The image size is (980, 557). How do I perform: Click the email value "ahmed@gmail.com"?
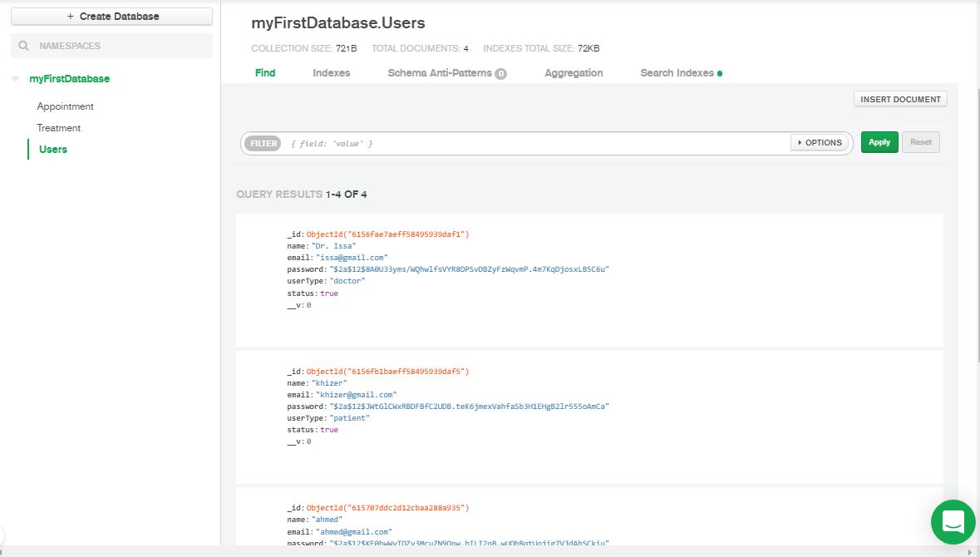coord(354,532)
